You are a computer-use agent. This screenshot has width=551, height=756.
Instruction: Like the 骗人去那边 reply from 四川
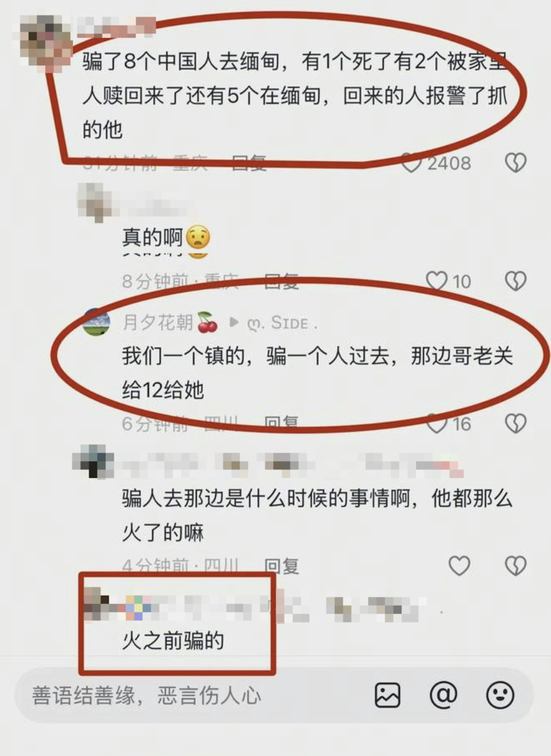click(459, 565)
